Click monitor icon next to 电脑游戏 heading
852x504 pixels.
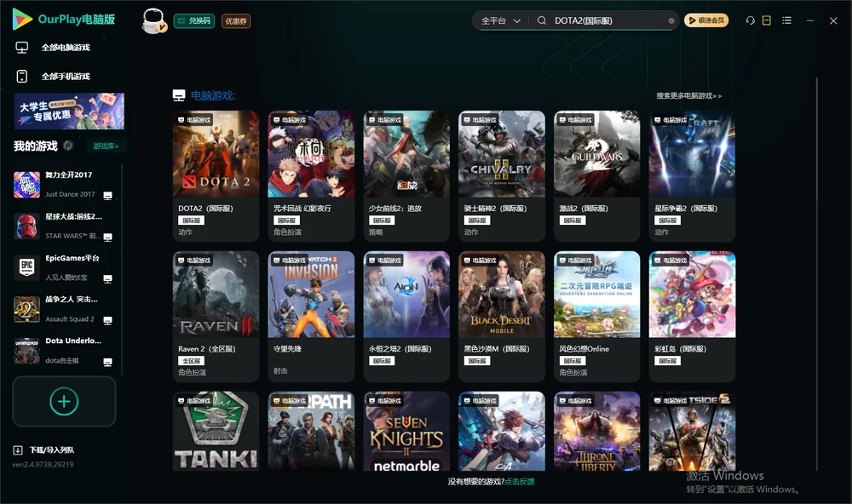point(179,95)
